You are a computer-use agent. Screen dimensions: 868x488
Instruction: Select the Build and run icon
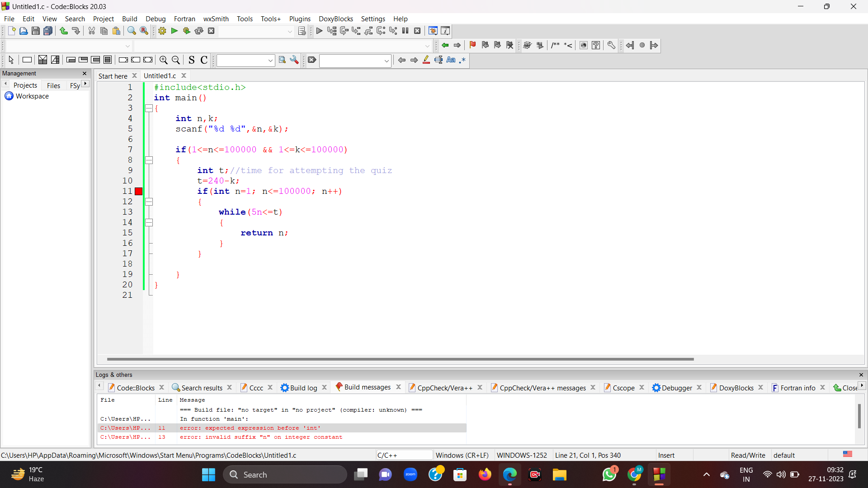pos(187,31)
